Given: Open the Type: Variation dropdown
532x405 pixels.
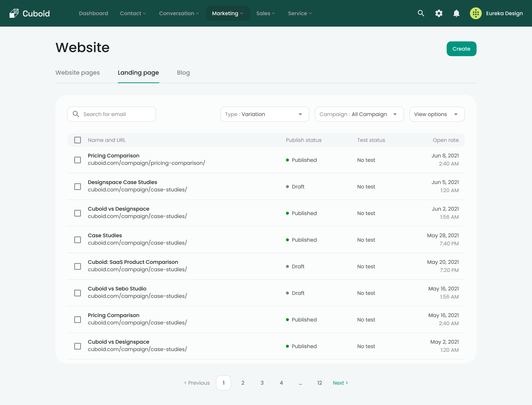Looking at the screenshot, I should pos(265,114).
